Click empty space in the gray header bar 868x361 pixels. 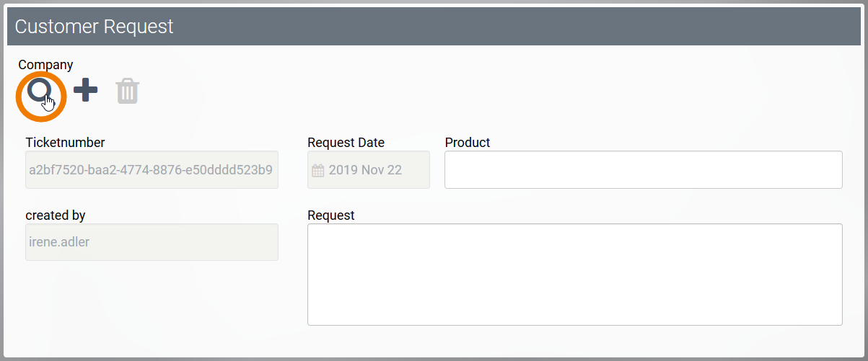[x=505, y=27]
